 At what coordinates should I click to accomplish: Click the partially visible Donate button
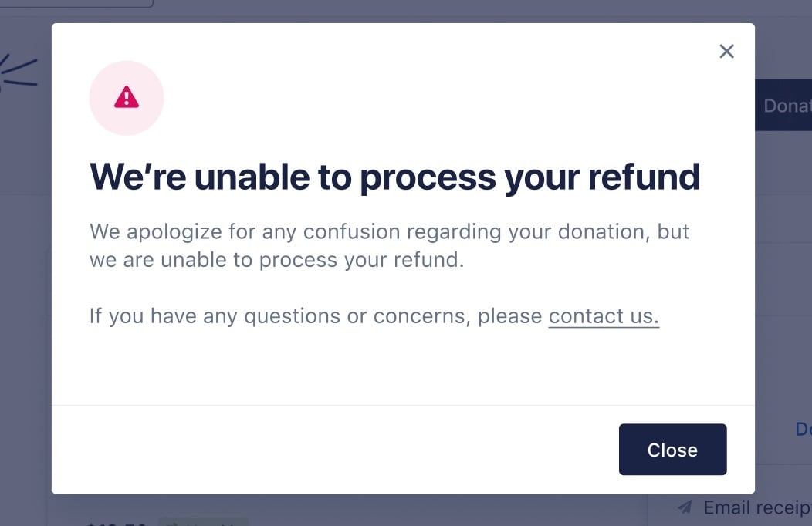coord(786,106)
